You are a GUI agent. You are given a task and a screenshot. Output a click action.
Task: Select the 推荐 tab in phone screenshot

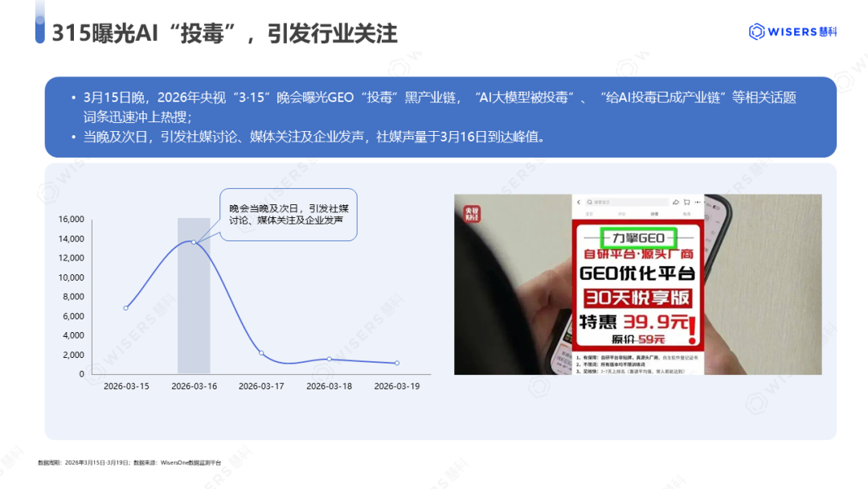coord(686,215)
